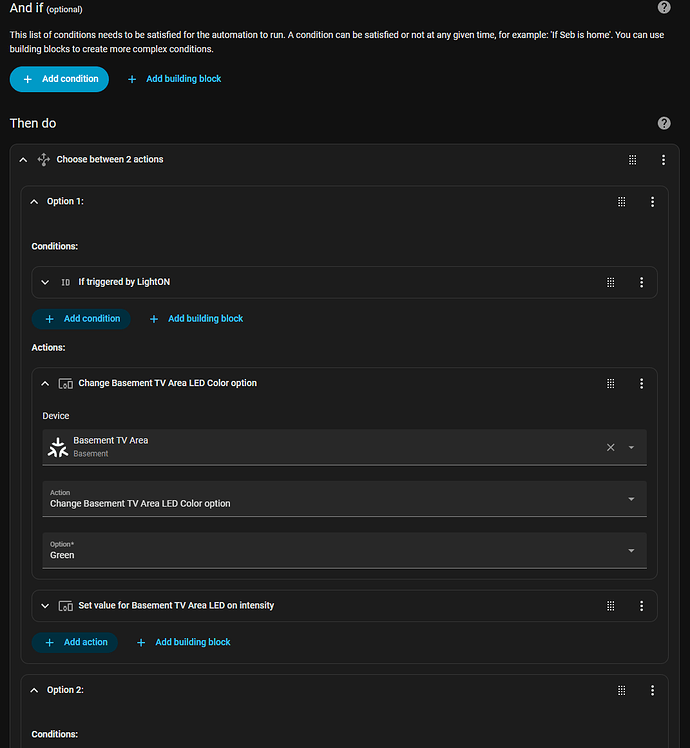Collapse the Choose between 2 actions block
690x748 pixels.
coord(23,160)
